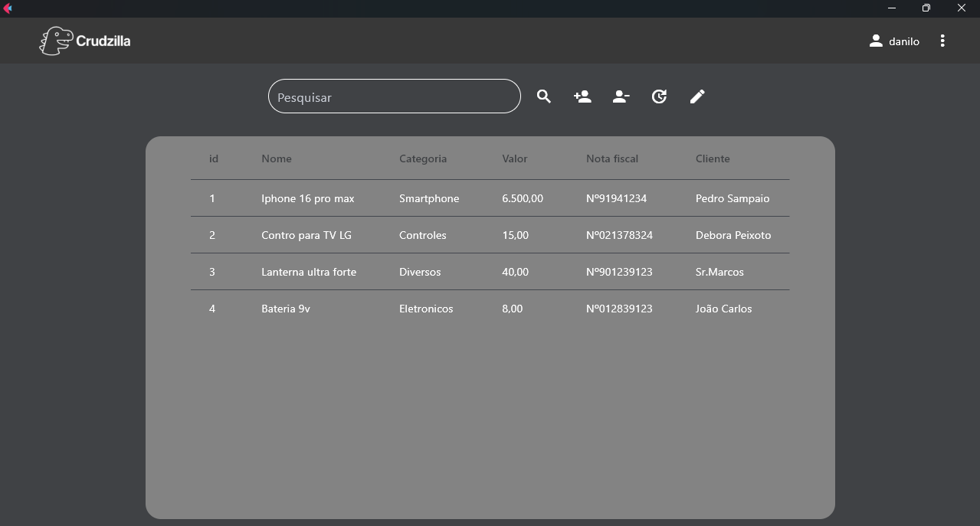Click the search magnifier icon
Screen dimensions: 980x526
click(544, 96)
